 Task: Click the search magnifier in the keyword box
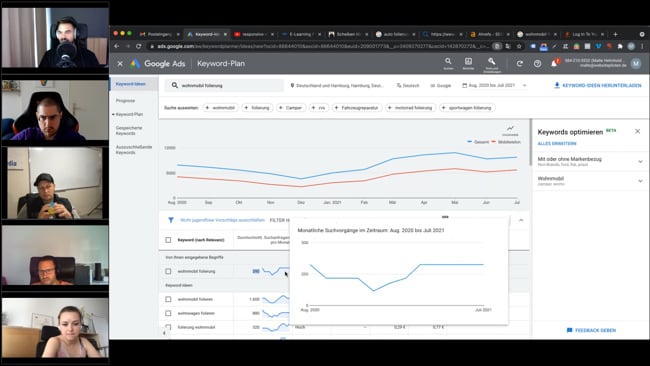tap(175, 85)
